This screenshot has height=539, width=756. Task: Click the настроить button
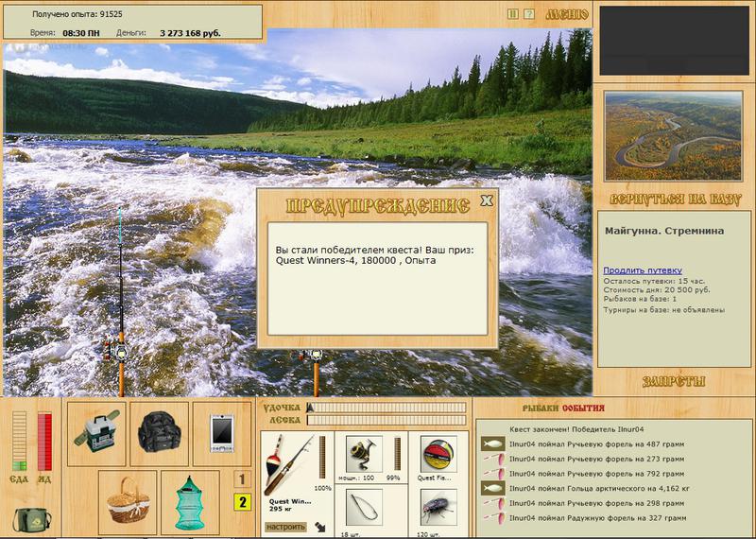tap(285, 527)
